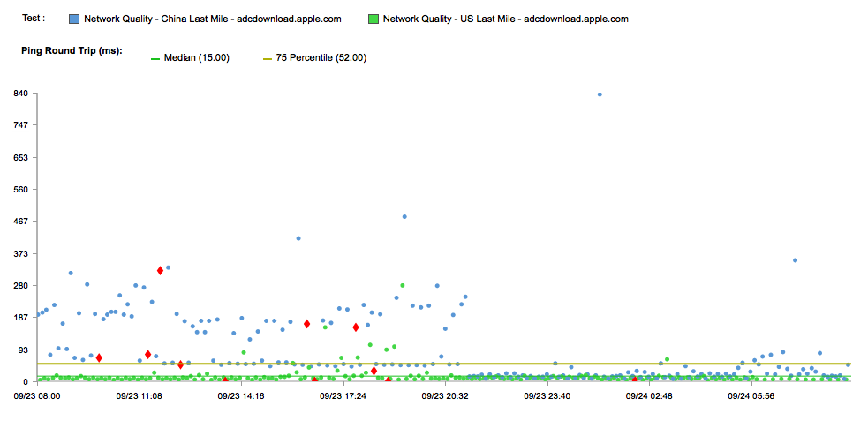The image size is (868, 421).
Task: Click the x-axis label 09/24 02:48
Action: [649, 396]
